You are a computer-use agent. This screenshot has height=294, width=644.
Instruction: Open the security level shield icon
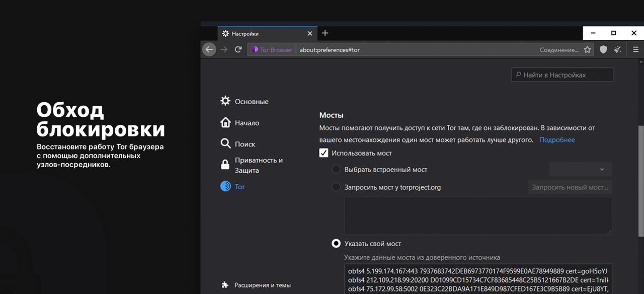click(603, 49)
